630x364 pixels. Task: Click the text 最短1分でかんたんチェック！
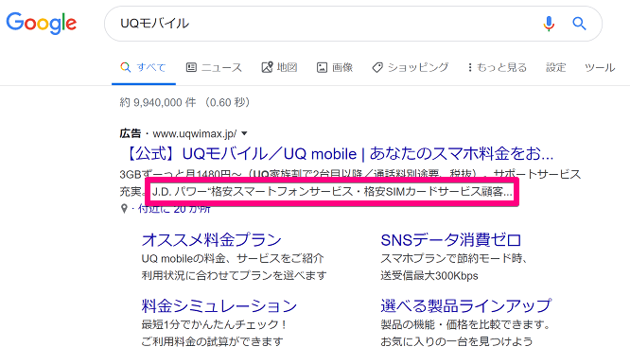point(215,324)
